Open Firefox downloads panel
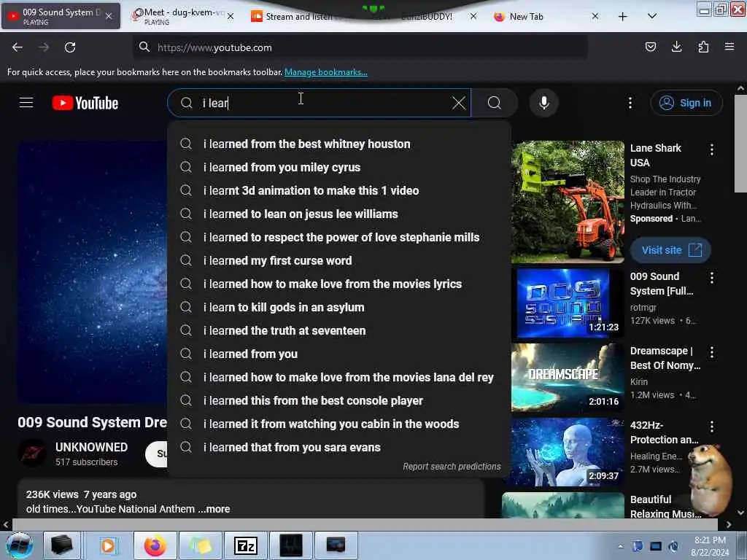 click(x=676, y=47)
